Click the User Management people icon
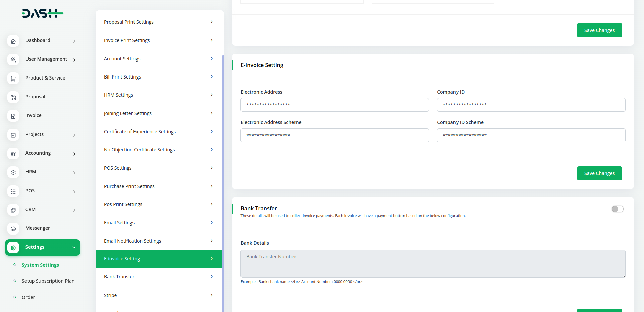The width and height of the screenshot is (644, 312). pos(13,60)
